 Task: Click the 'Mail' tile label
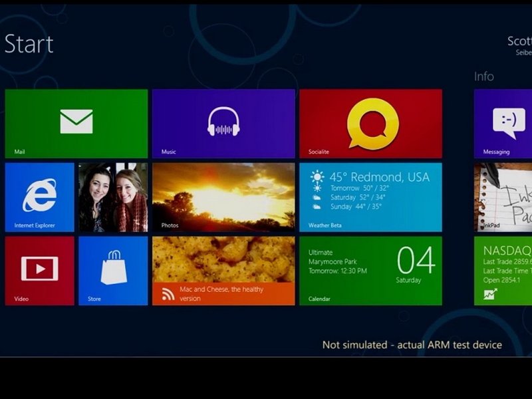click(x=19, y=152)
